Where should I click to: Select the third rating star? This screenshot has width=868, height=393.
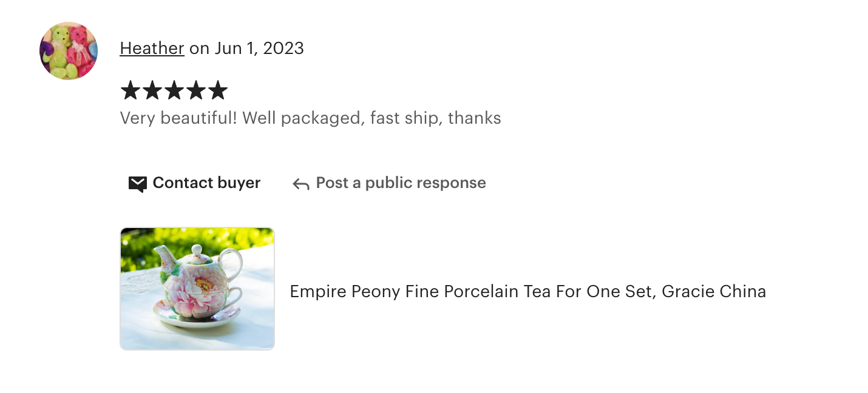pyautogui.click(x=174, y=91)
